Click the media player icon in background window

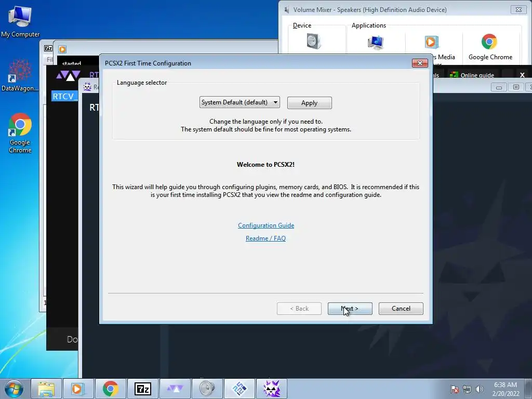(62, 49)
